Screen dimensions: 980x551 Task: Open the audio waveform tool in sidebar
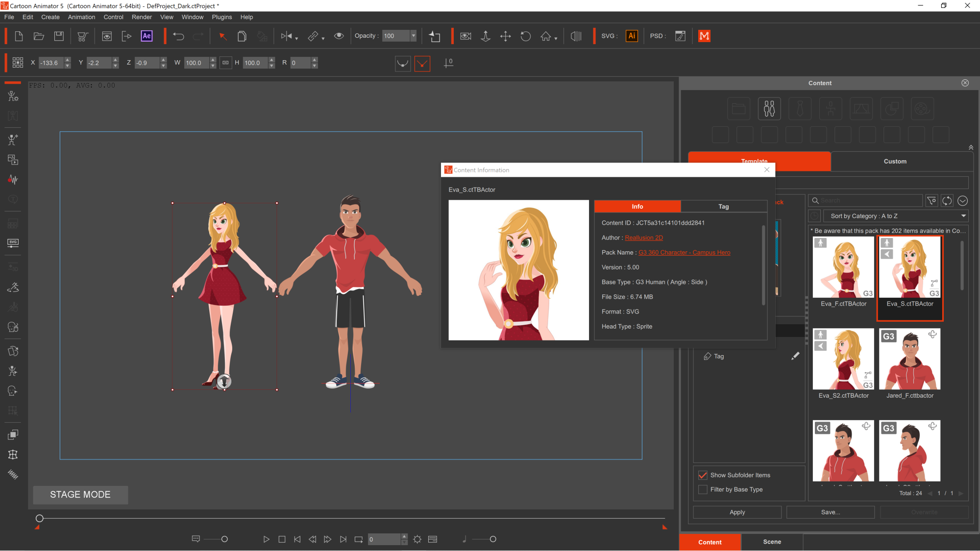click(x=13, y=180)
